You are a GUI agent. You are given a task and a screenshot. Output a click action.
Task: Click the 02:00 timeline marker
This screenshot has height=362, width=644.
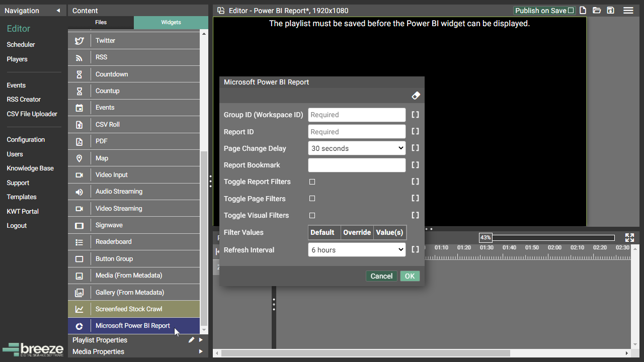[554, 248]
